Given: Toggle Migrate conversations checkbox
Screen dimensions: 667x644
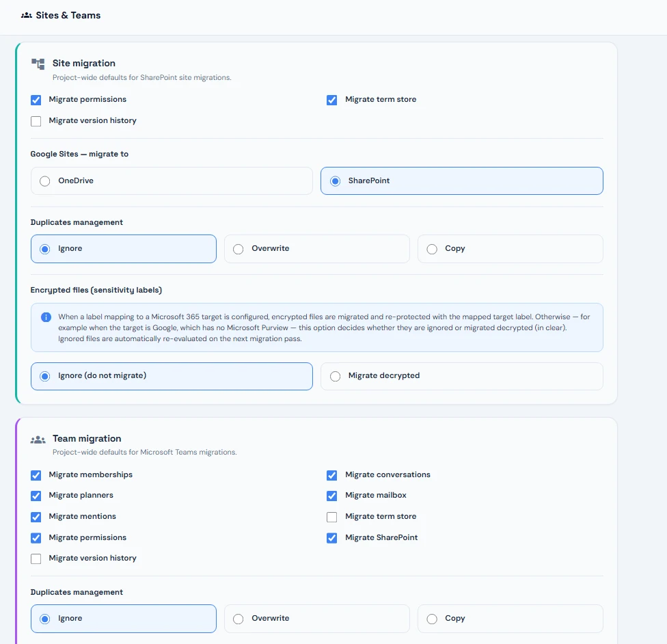Looking at the screenshot, I should tap(332, 475).
